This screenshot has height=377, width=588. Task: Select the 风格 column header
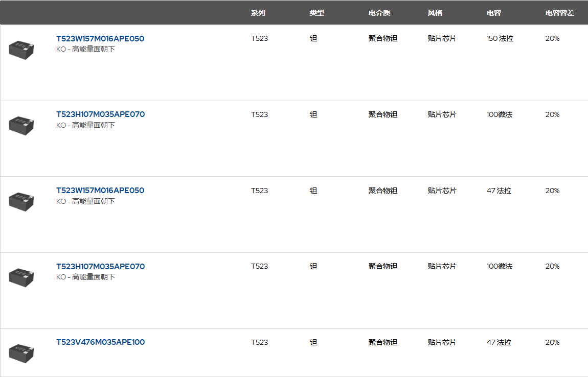click(x=435, y=13)
